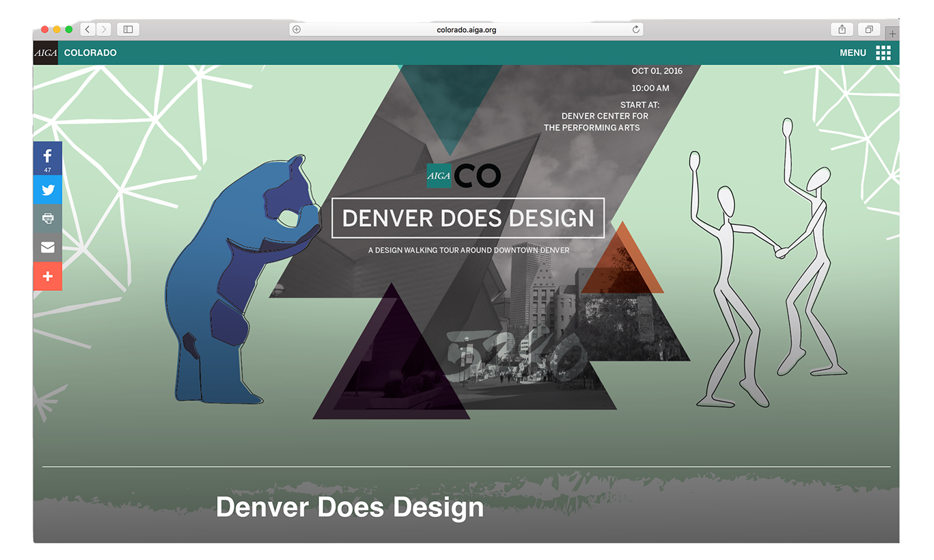This screenshot has height=560, width=934.
Task: Open a new tab with the plus button
Action: point(892,34)
